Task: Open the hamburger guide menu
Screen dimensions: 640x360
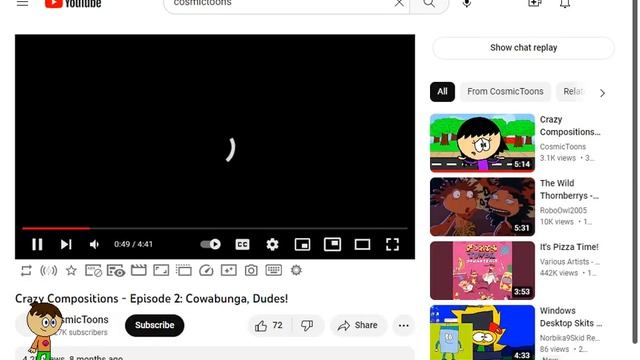Action: pyautogui.click(x=22, y=3)
